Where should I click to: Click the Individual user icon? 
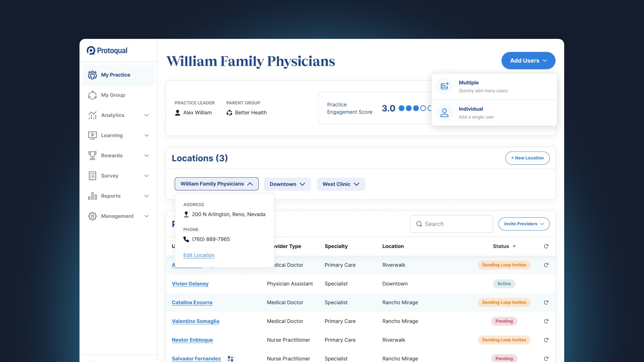click(444, 113)
